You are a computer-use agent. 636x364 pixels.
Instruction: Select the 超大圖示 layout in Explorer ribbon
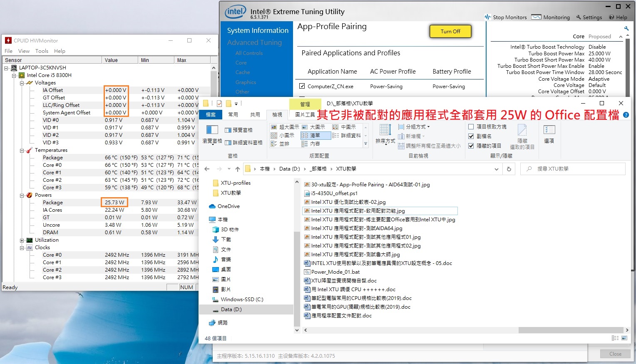coord(285,127)
